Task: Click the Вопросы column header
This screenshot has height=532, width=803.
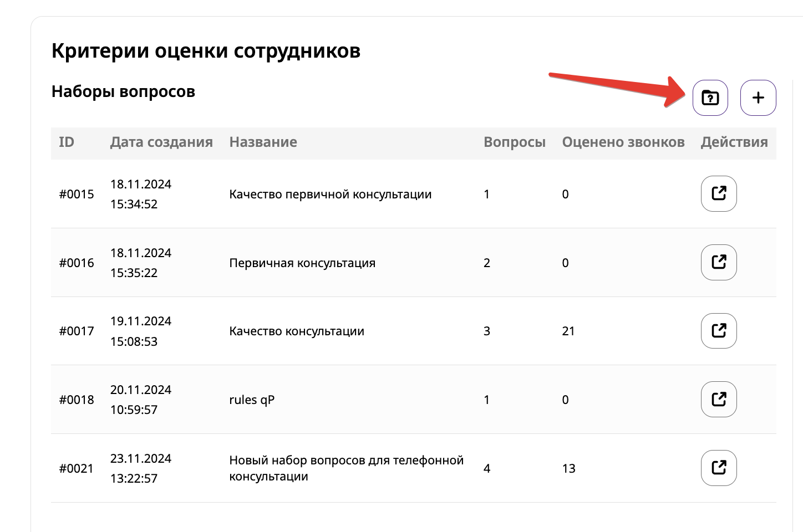Action: [514, 142]
